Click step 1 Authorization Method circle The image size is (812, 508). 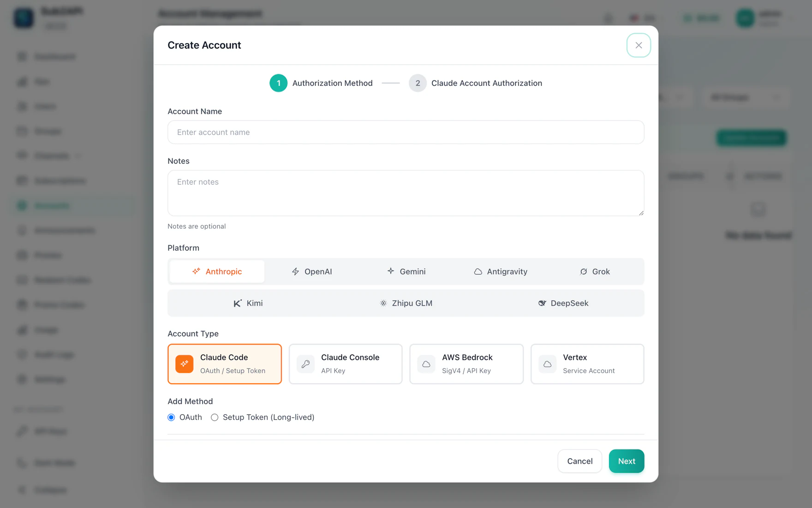click(x=279, y=83)
